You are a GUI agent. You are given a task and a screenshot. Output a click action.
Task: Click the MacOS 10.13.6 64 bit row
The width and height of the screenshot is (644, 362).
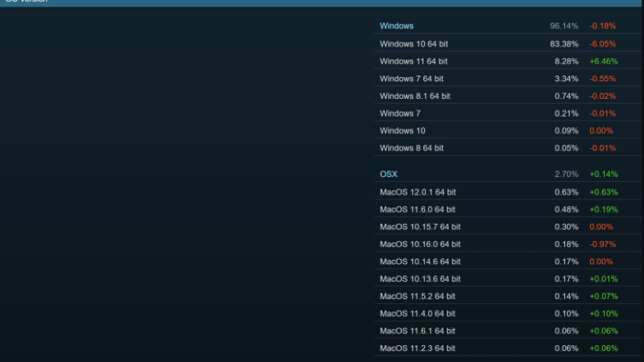pyautogui.click(x=508, y=278)
